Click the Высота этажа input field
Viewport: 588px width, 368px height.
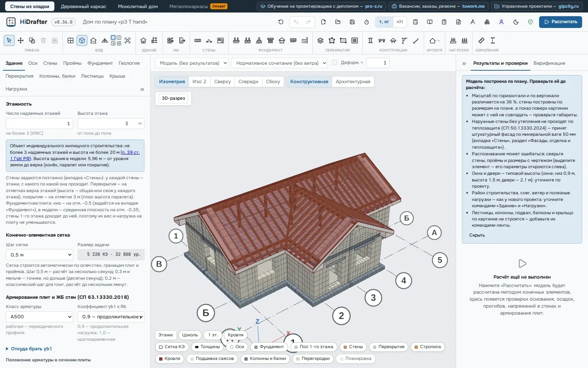pyautogui.click(x=111, y=124)
